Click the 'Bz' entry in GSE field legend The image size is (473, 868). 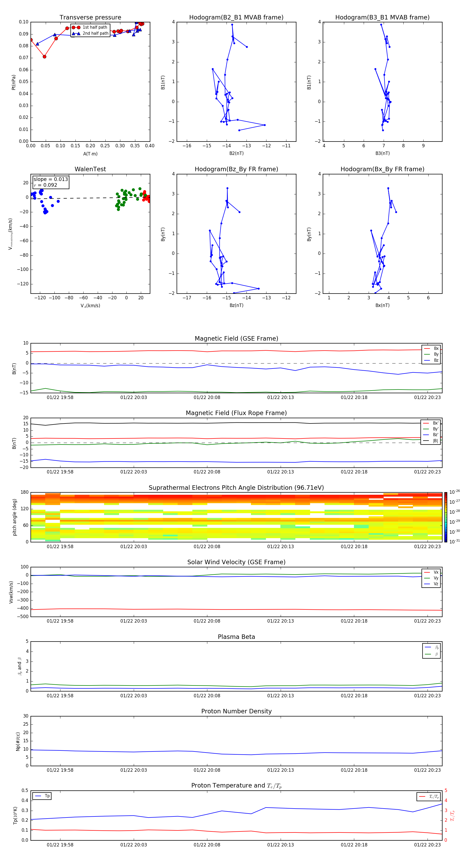click(431, 360)
